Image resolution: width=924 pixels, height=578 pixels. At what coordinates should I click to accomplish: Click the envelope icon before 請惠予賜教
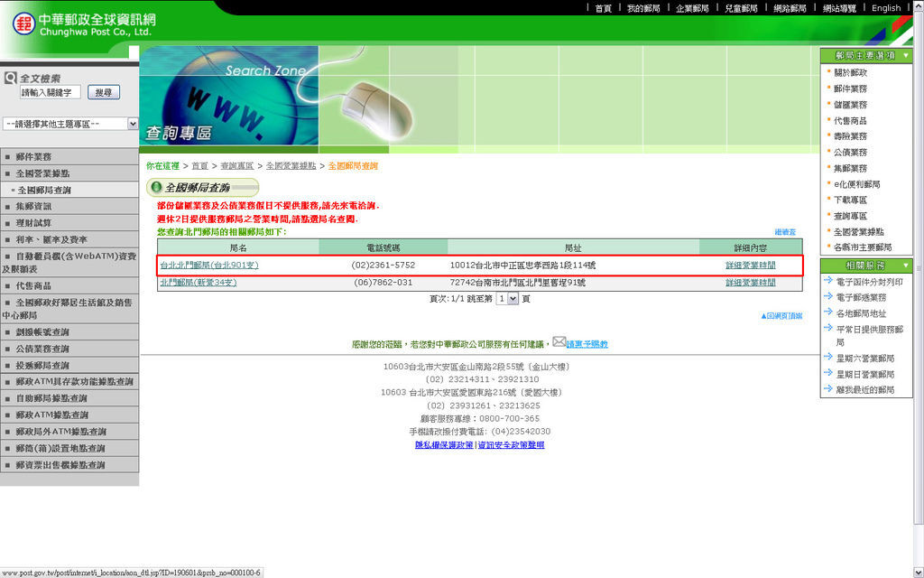coord(559,341)
